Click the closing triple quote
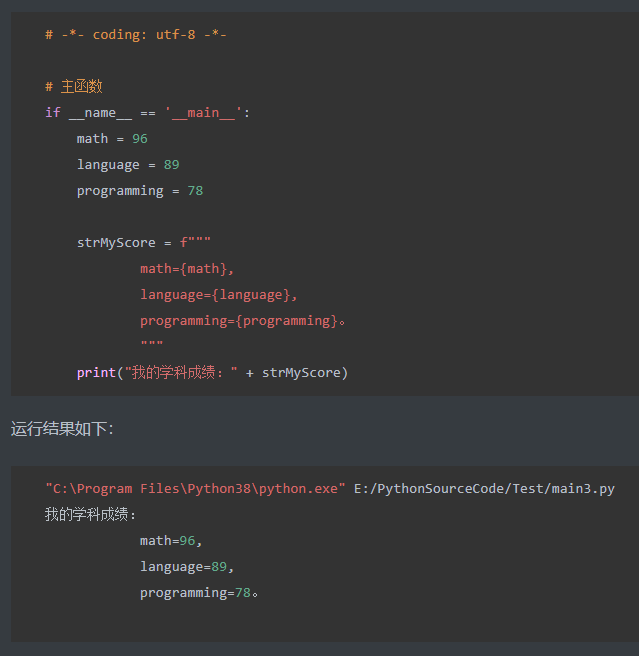639x656 pixels. [151, 344]
